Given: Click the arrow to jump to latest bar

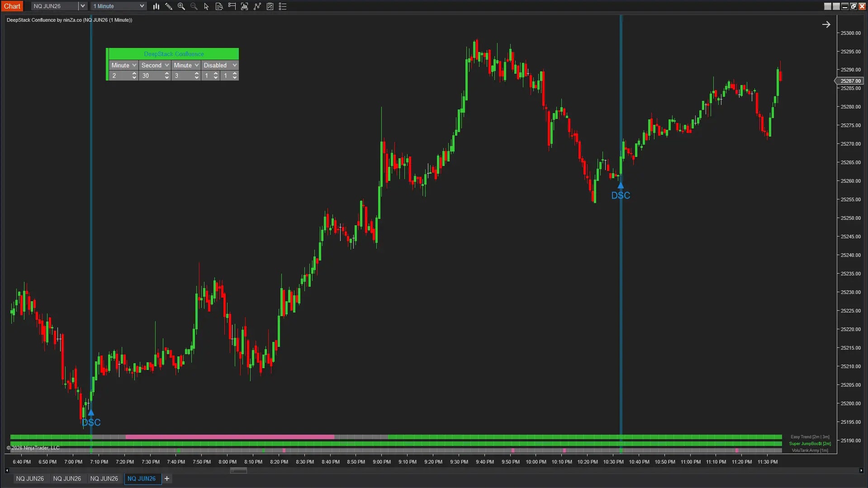Looking at the screenshot, I should coord(826,24).
